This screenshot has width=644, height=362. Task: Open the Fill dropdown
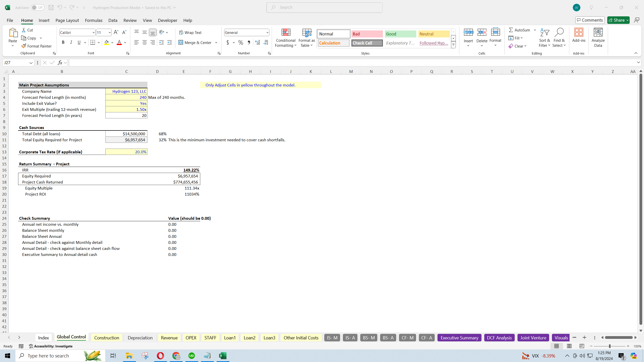coord(516,38)
